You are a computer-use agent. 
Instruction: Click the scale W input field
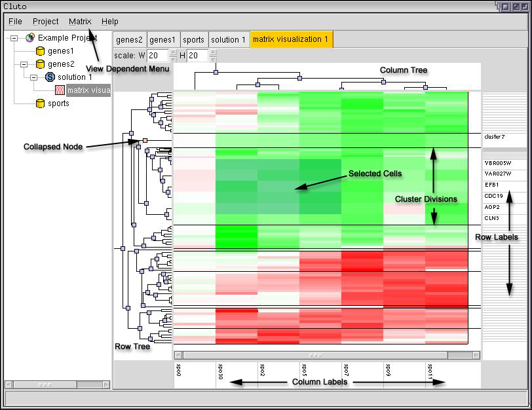point(157,56)
